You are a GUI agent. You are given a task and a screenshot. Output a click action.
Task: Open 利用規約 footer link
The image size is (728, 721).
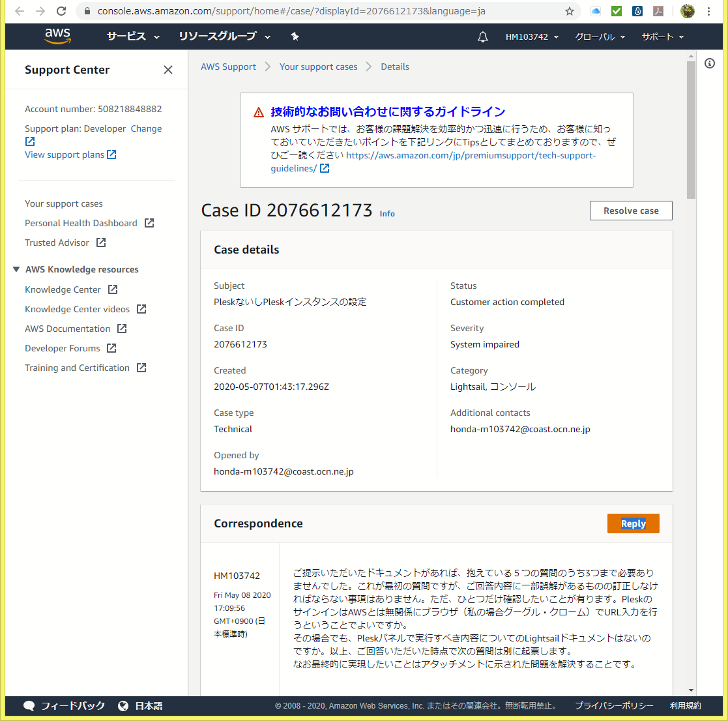point(685,706)
